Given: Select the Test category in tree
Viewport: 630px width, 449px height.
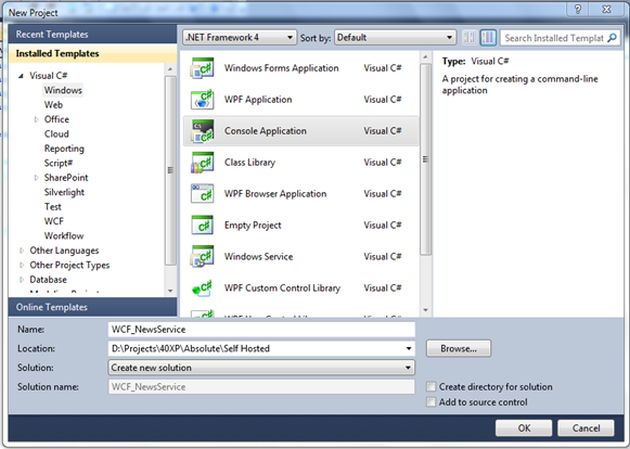Looking at the screenshot, I should [53, 207].
